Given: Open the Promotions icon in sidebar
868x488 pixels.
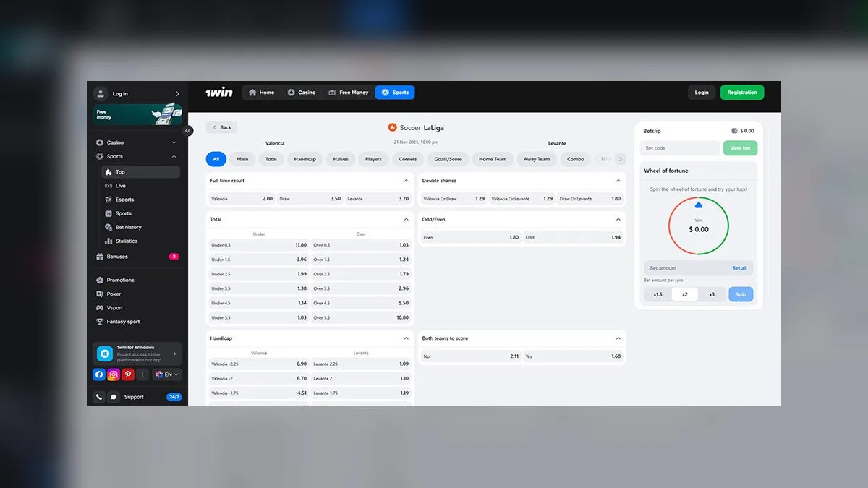Looking at the screenshot, I should (x=100, y=280).
